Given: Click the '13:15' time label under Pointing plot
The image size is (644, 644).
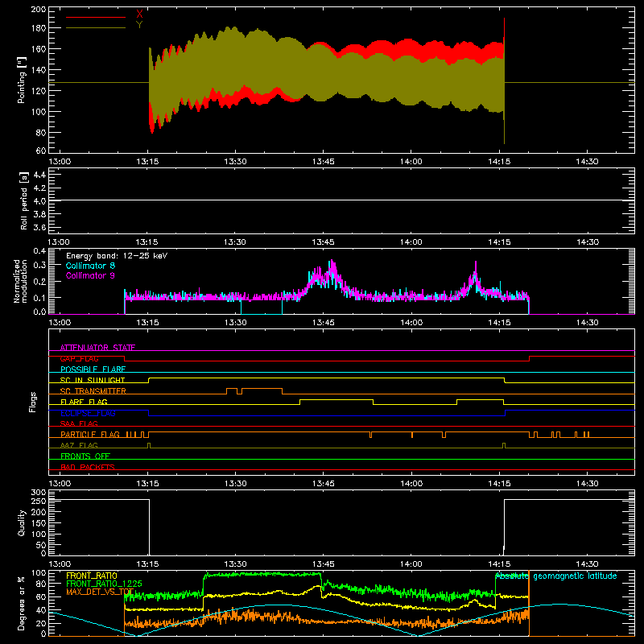Looking at the screenshot, I should click(147, 162).
